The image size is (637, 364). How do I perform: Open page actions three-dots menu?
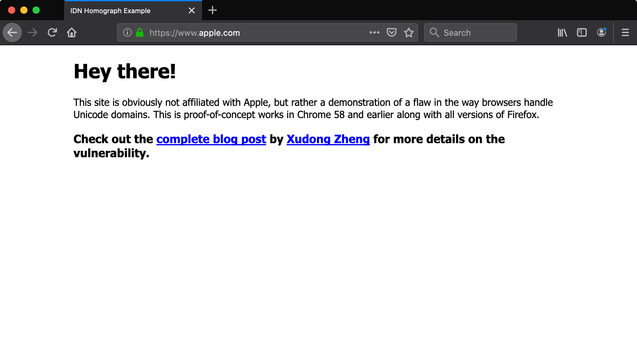374,32
